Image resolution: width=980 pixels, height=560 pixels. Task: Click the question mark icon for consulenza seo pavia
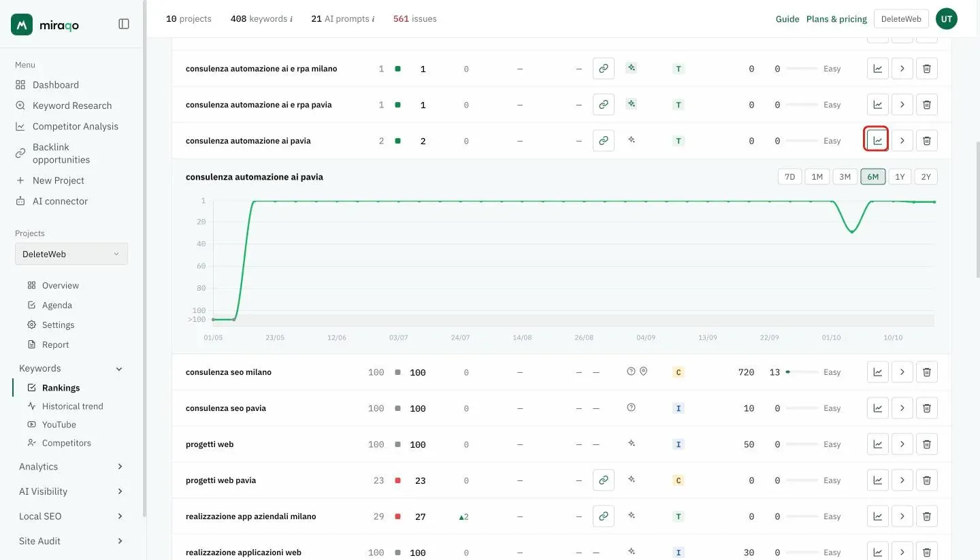coord(631,408)
